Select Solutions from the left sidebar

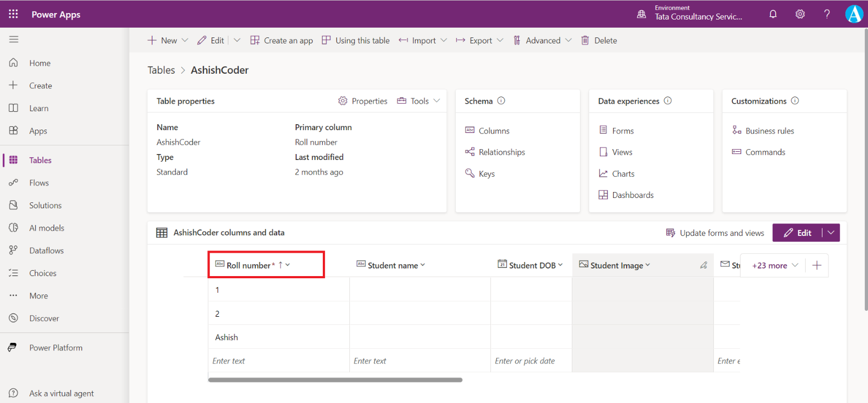tap(46, 206)
